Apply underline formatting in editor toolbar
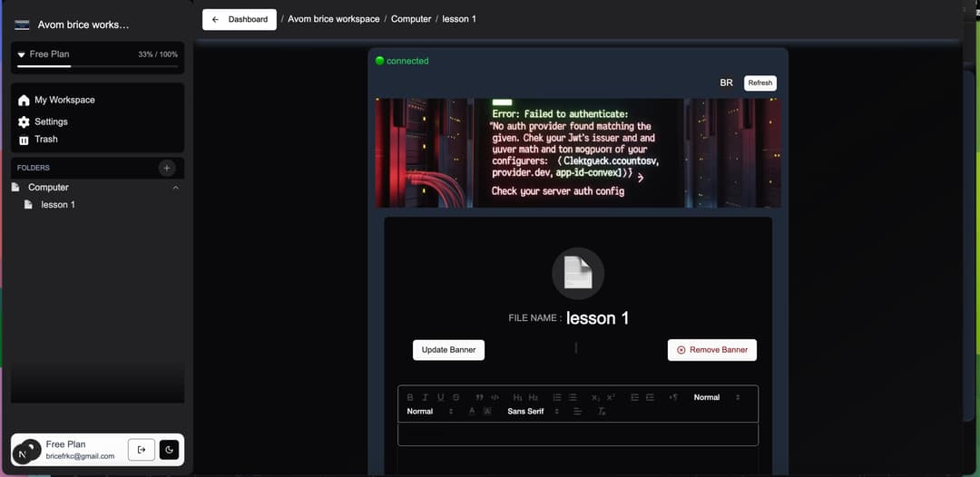The width and height of the screenshot is (980, 477). (x=440, y=397)
